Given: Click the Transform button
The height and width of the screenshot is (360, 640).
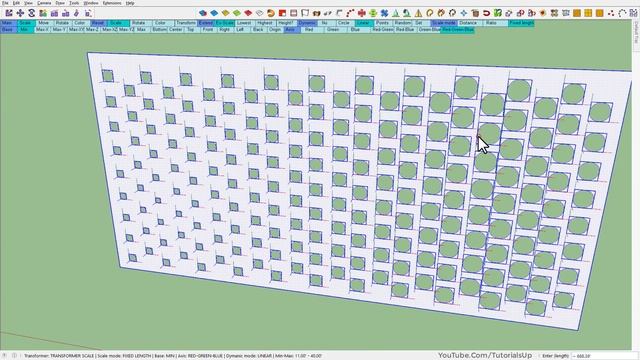Looking at the screenshot, I should point(186,23).
